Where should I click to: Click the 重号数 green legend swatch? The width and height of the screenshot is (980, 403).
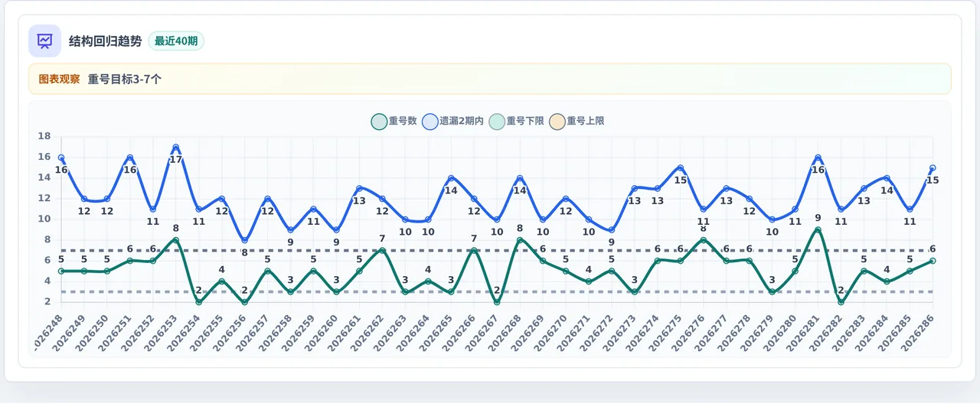[x=378, y=121]
